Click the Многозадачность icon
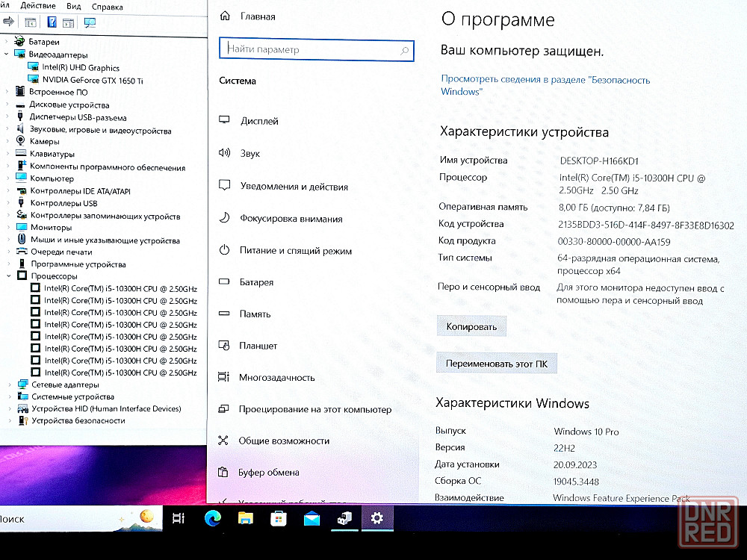Viewport: 747px width, 560px height. click(223, 376)
